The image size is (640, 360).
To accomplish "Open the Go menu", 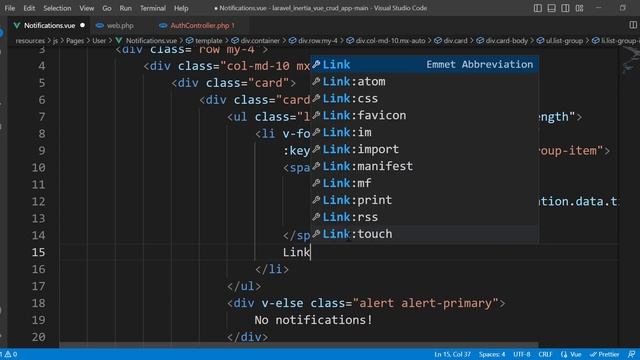I will click(x=107, y=8).
